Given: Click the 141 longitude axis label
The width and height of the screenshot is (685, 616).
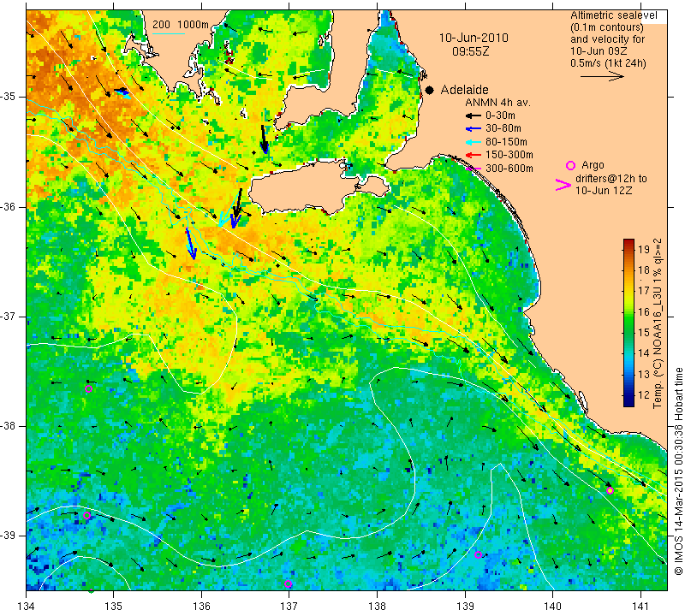Looking at the screenshot, I should (x=640, y=607).
